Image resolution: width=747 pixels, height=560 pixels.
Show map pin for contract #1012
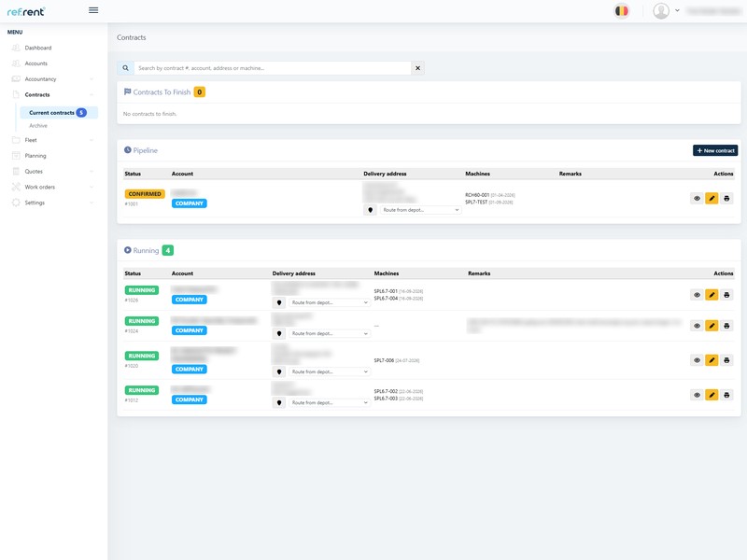(x=279, y=403)
